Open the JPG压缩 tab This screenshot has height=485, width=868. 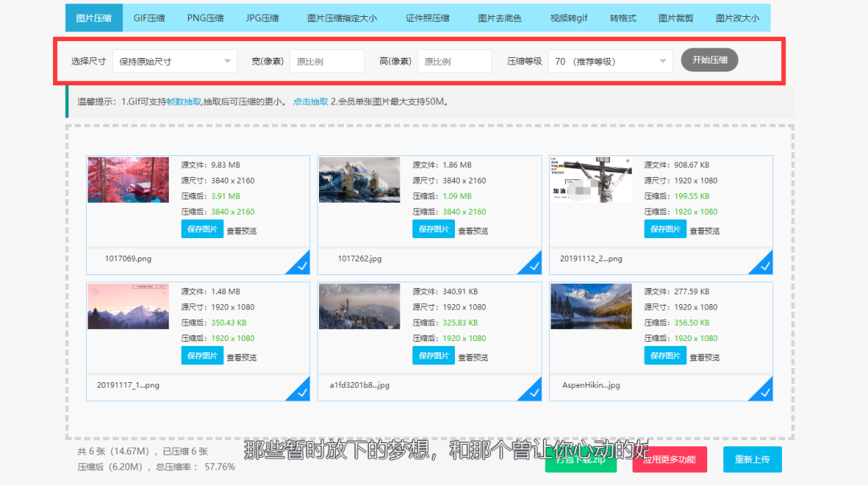(262, 18)
